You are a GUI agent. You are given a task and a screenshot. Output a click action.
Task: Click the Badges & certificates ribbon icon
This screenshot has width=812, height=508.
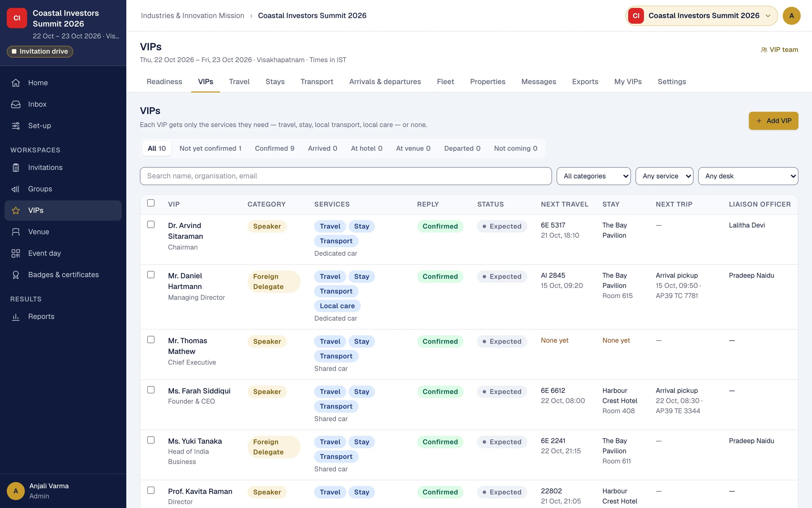(16, 275)
